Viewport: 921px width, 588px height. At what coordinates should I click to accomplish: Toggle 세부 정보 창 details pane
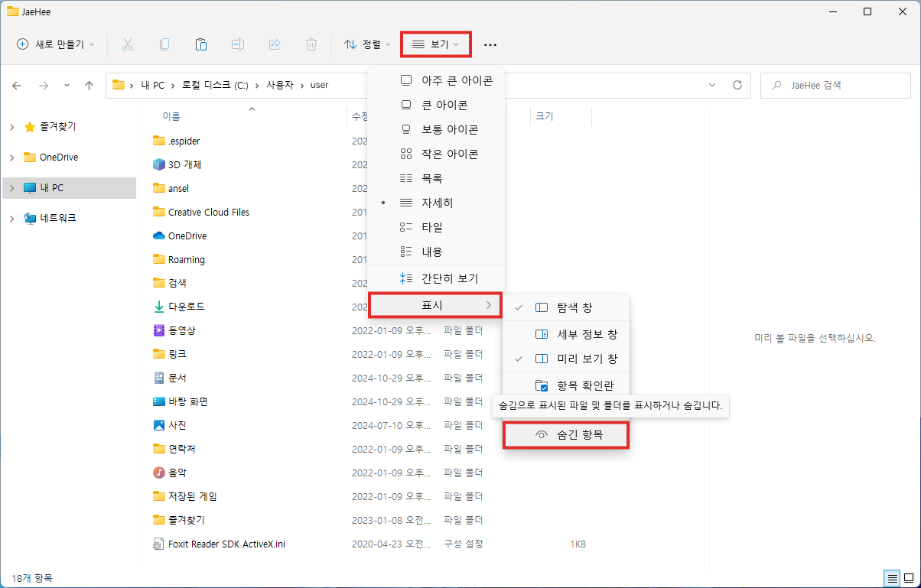tap(566, 334)
